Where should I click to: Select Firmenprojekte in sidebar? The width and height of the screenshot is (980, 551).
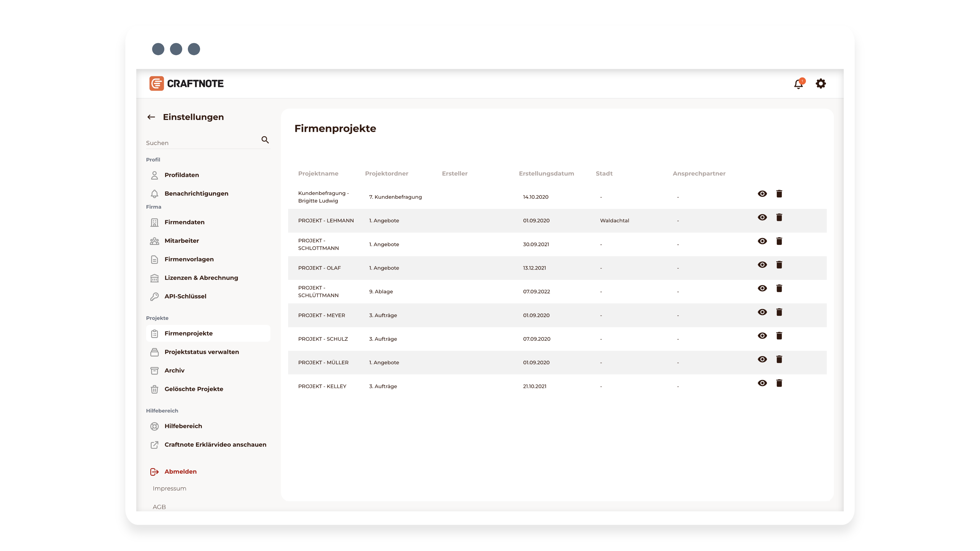208,333
